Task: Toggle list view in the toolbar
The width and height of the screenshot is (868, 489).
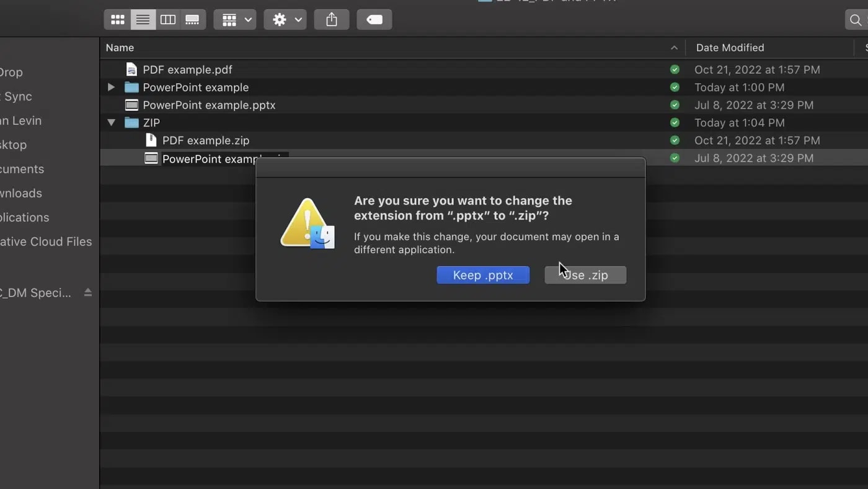Action: (x=143, y=19)
